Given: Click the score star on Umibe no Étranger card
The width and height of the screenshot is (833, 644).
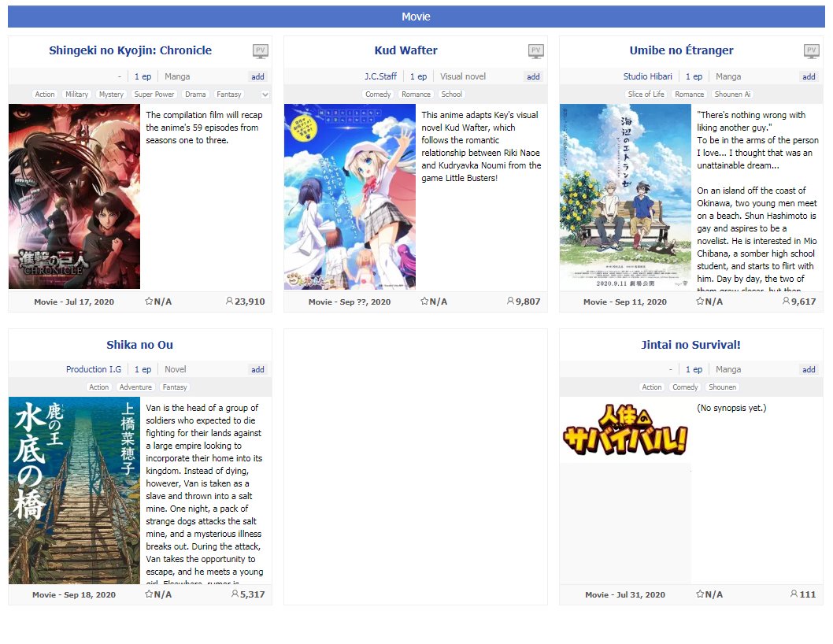Looking at the screenshot, I should tap(700, 302).
